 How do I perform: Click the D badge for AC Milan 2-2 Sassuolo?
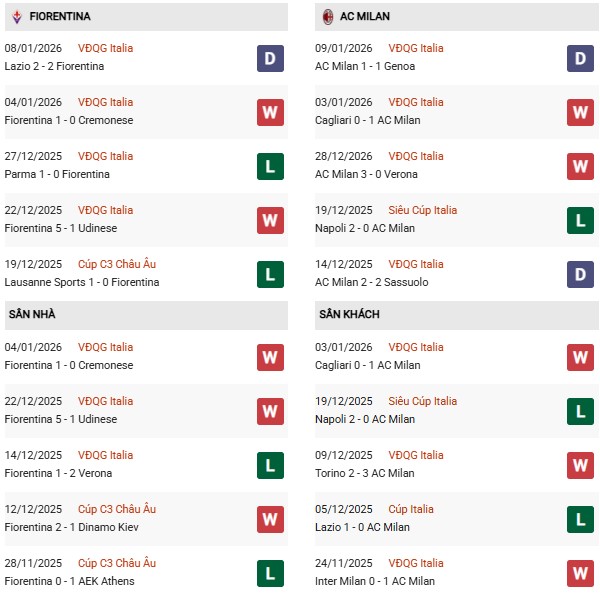click(581, 274)
